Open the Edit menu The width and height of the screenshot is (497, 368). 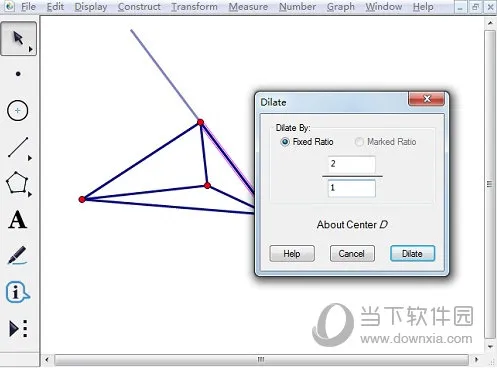(x=55, y=7)
